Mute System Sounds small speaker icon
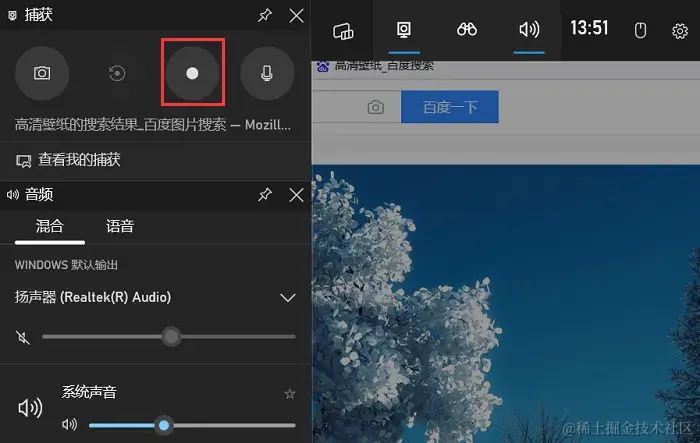The height and width of the screenshot is (443, 700). pos(70,425)
